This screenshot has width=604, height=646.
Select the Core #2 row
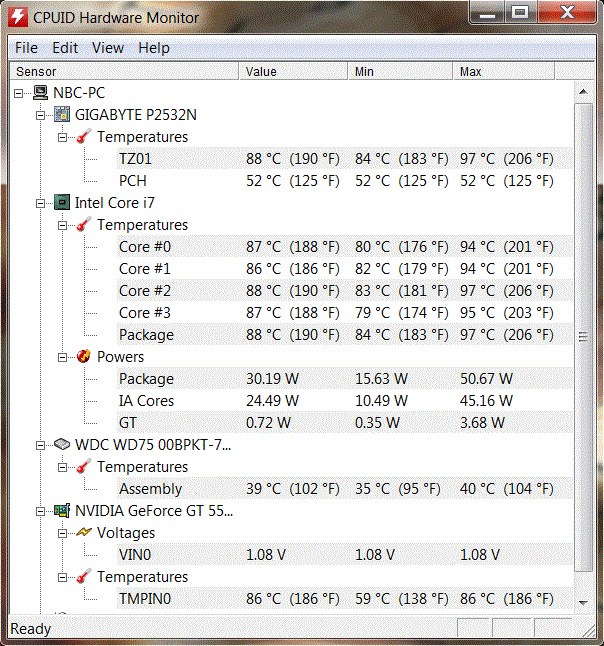(344, 291)
